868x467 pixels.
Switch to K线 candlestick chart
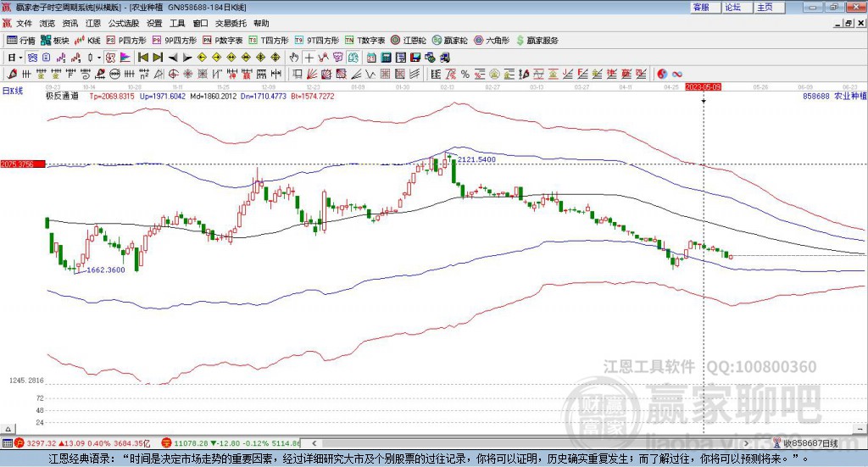(87, 41)
